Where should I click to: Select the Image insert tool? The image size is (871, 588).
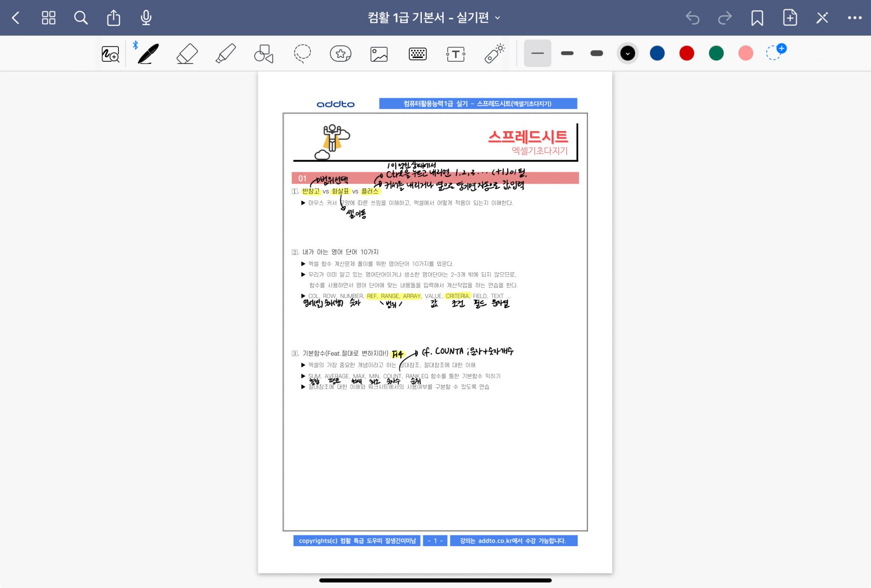tap(379, 54)
